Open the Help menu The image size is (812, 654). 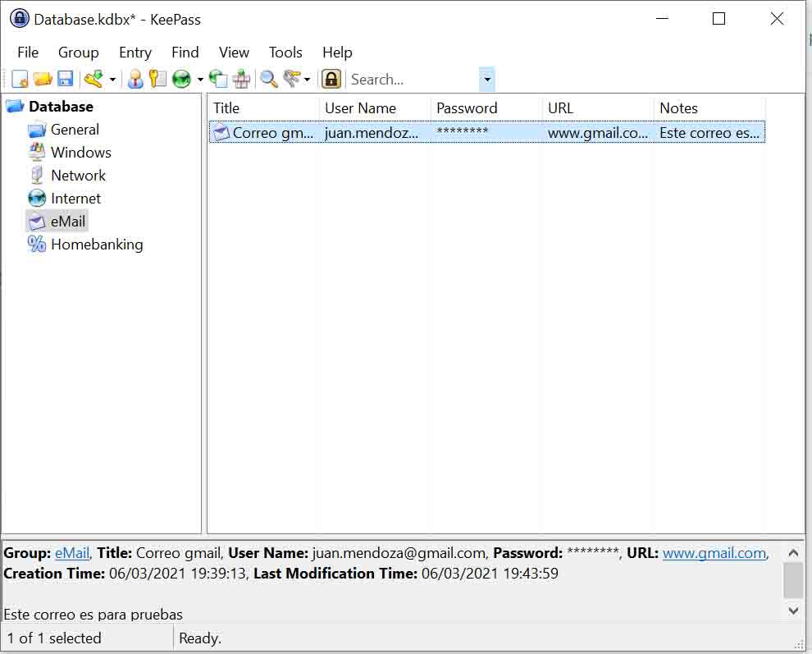[x=337, y=53]
